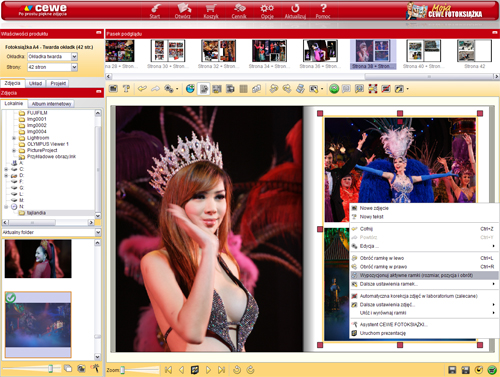Screen dimensions: 500x377
Task: Open Dalsze ustawienia ramek submenu
Action: 424,284
